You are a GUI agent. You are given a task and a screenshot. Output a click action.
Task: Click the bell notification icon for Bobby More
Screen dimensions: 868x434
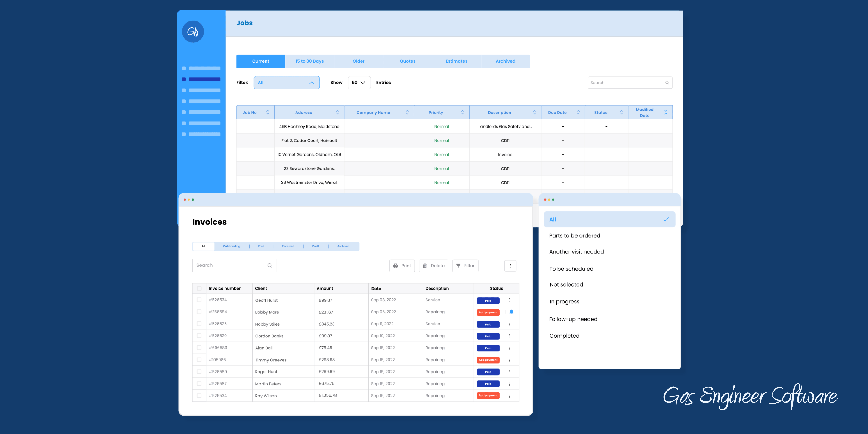click(511, 312)
